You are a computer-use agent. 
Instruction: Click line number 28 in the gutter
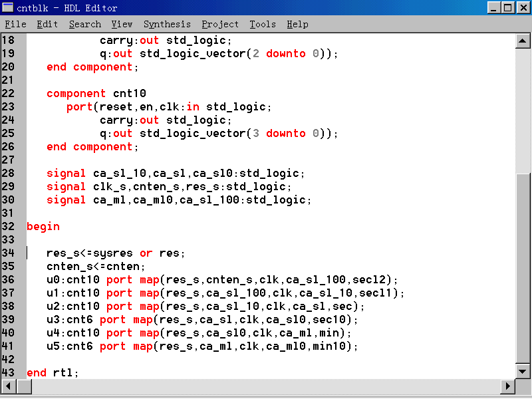[x=8, y=174]
